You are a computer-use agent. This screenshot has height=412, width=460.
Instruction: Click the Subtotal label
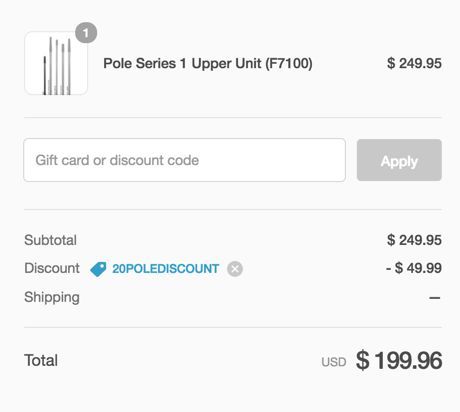point(50,240)
